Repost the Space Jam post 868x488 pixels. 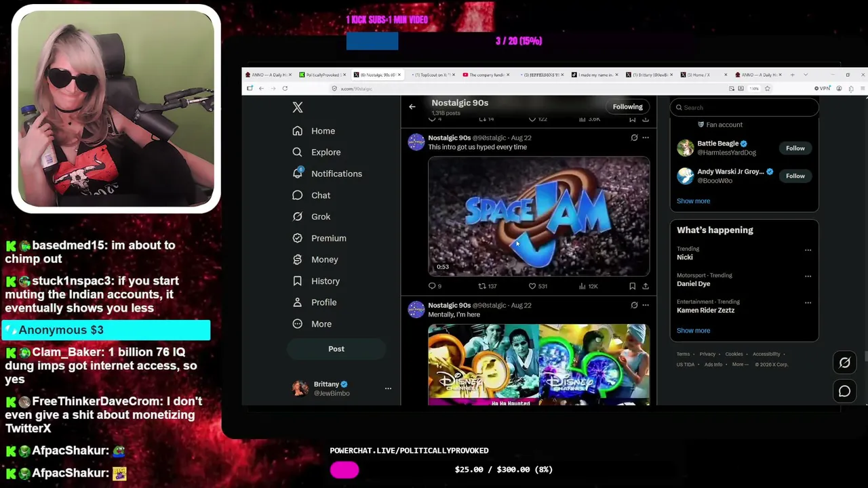488,286
